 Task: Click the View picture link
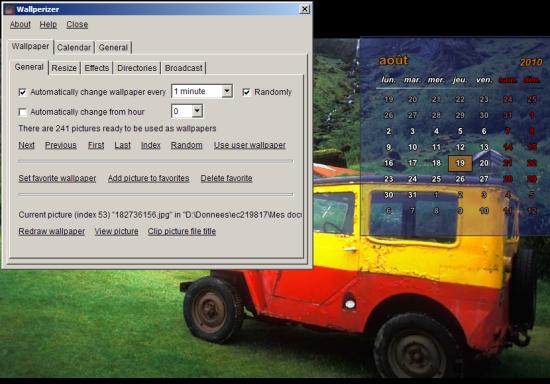116,231
